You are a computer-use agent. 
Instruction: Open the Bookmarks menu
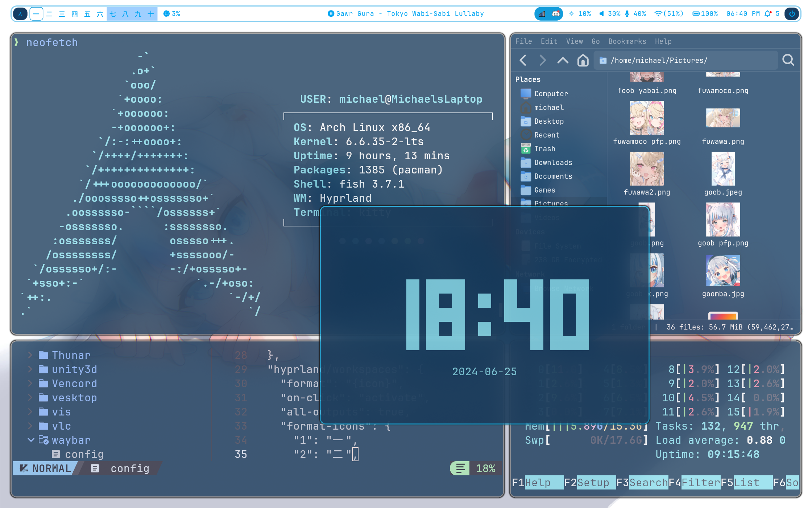click(x=627, y=41)
